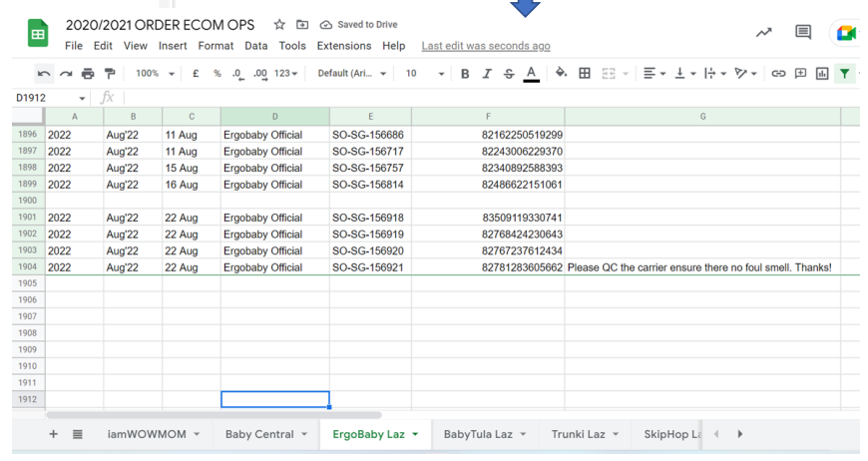
Task: Change the text color
Action: (531, 74)
